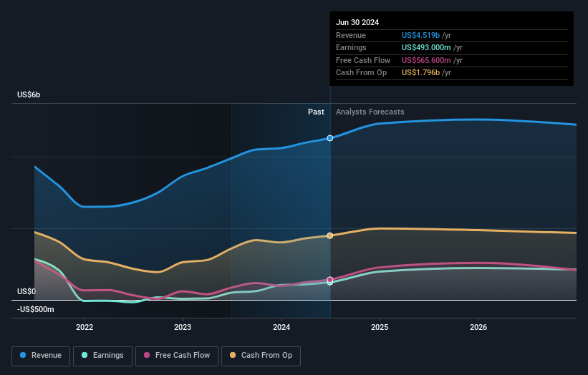This screenshot has width=588, height=375.
Task: Click the US$493.000m earnings value
Action: point(426,47)
